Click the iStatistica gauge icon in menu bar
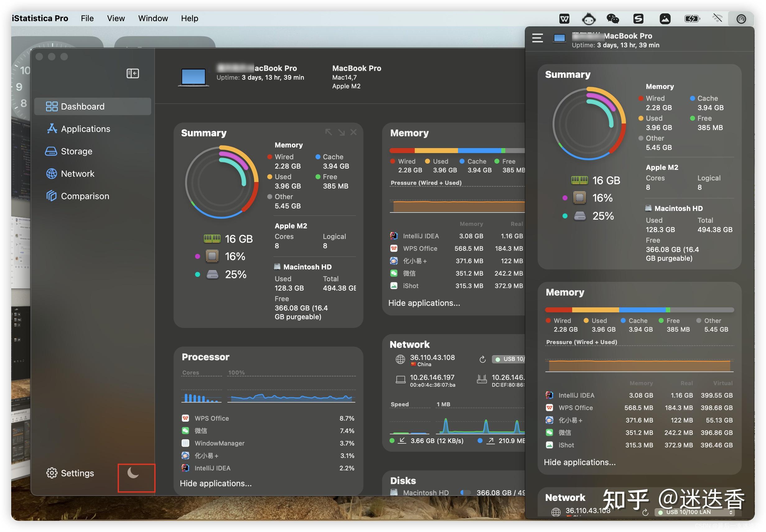 click(741, 19)
